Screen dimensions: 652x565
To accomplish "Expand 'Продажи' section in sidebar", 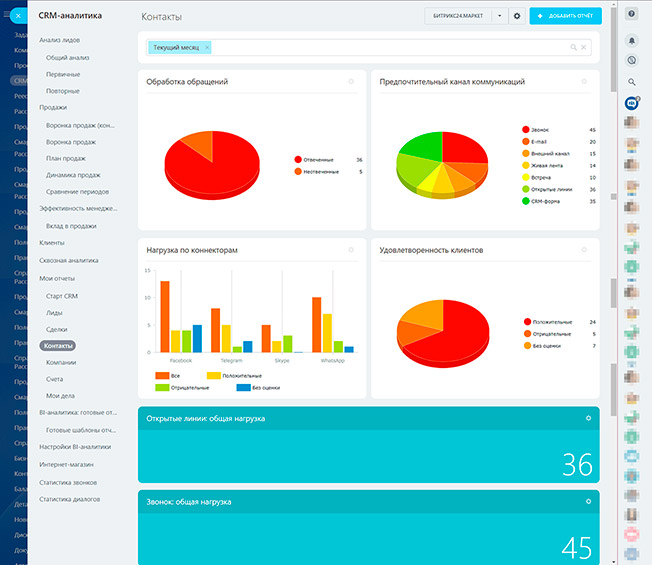I will [53, 107].
